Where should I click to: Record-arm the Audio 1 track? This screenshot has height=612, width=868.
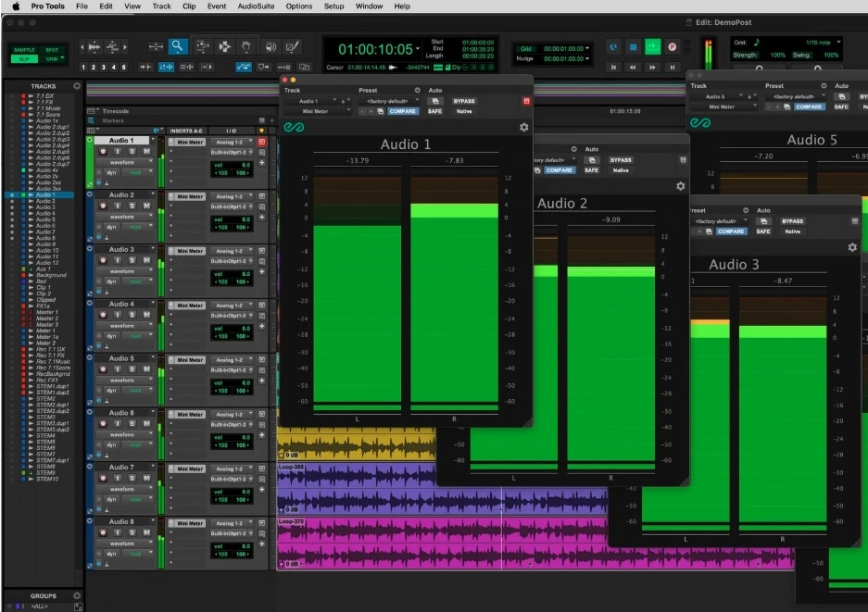pos(103,151)
